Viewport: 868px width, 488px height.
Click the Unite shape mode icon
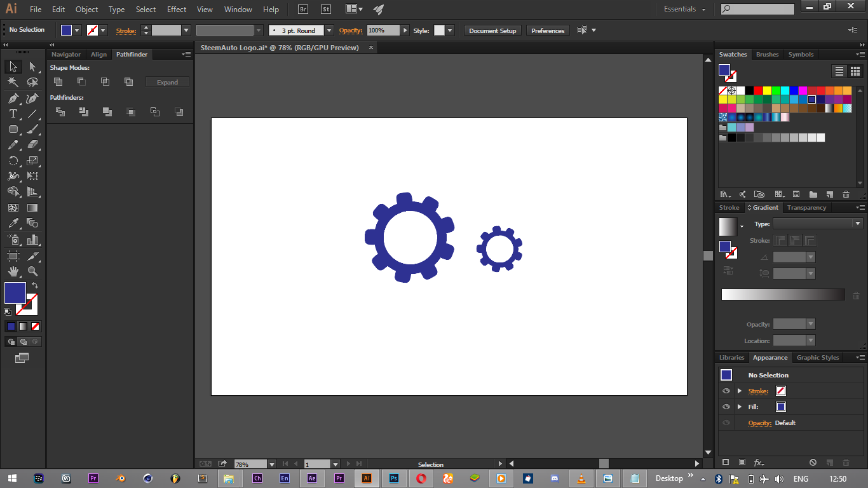tap(58, 82)
